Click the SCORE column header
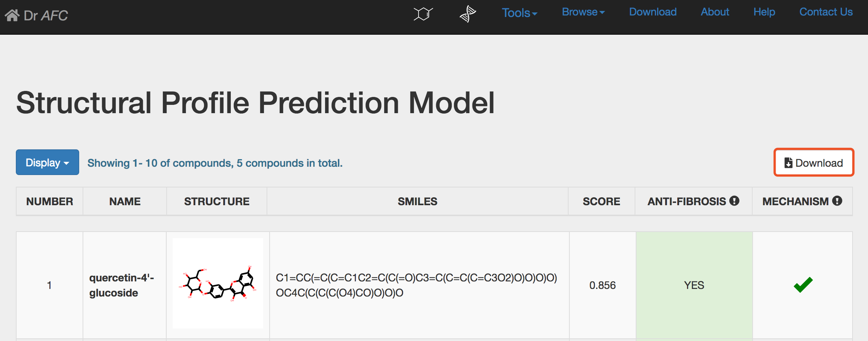 pos(601,201)
